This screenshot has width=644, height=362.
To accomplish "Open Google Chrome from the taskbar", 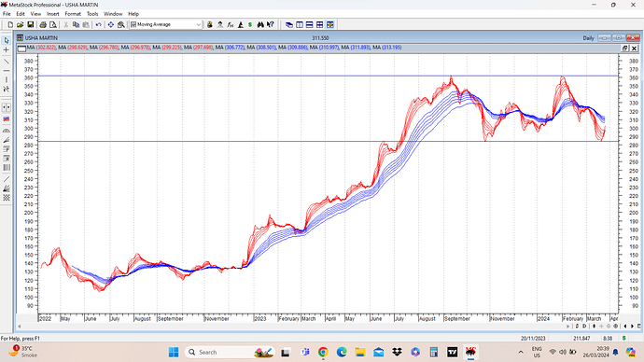I will tap(323, 352).
